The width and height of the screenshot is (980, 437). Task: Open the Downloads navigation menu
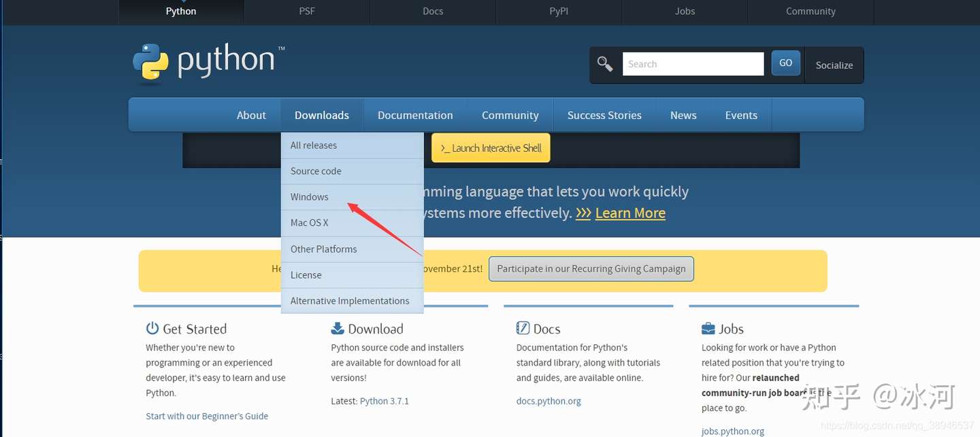(x=322, y=115)
